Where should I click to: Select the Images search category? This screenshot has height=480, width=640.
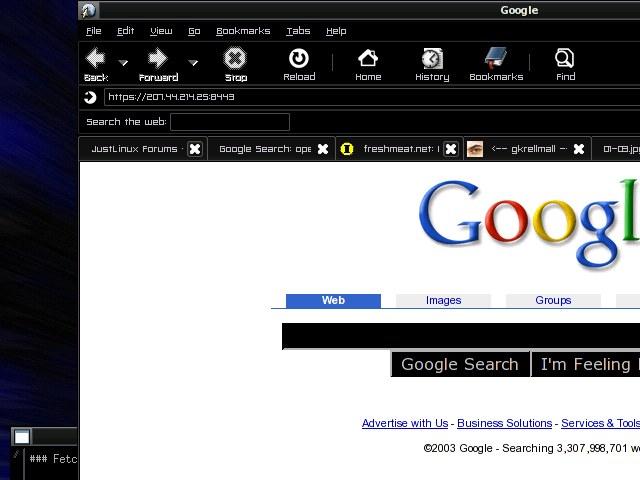point(443,300)
